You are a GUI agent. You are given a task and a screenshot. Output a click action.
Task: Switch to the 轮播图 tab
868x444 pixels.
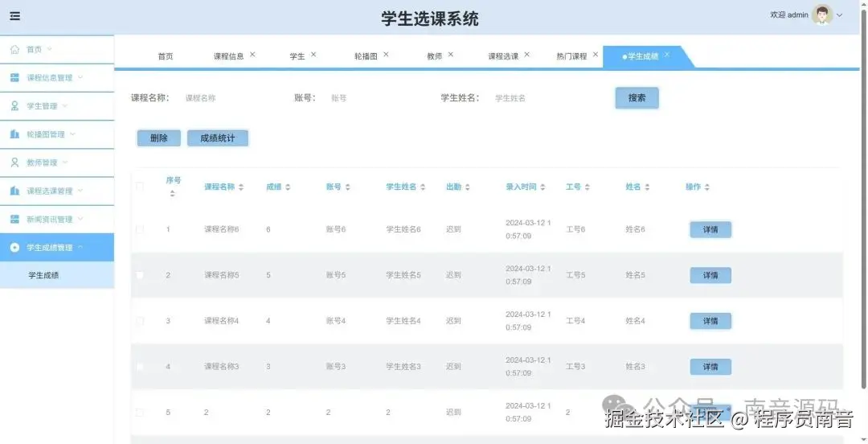pyautogui.click(x=366, y=56)
